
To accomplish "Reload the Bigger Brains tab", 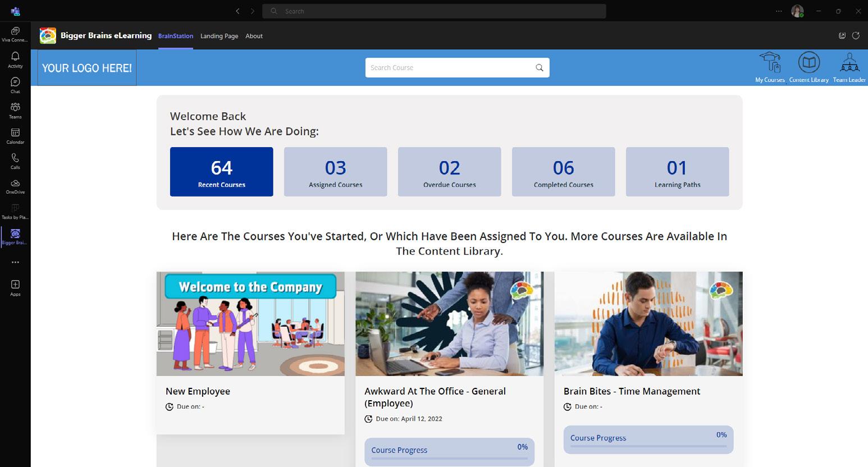I will click(x=856, y=35).
